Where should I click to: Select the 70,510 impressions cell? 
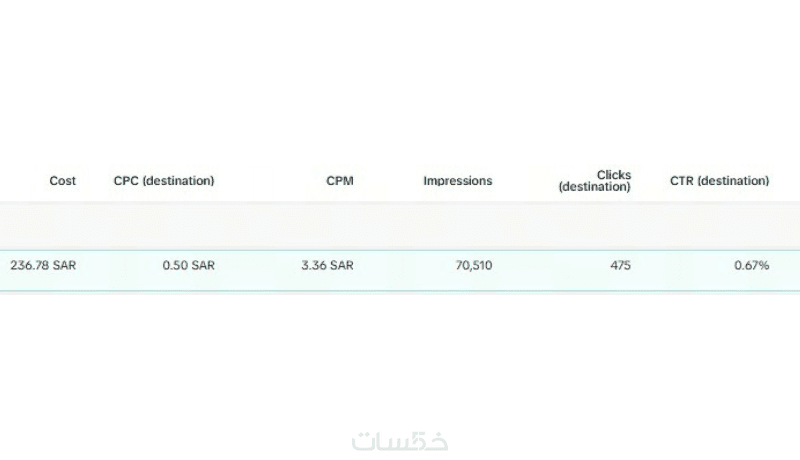(472, 266)
